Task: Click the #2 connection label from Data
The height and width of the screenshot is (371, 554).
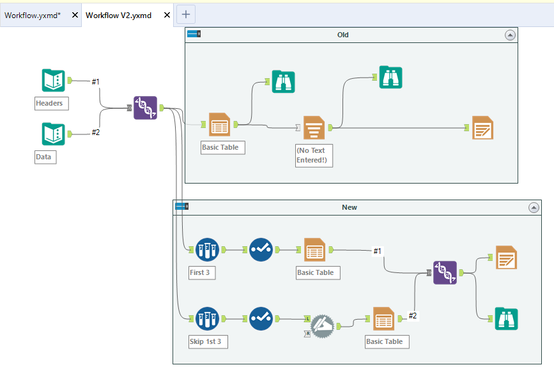Action: pyautogui.click(x=95, y=132)
